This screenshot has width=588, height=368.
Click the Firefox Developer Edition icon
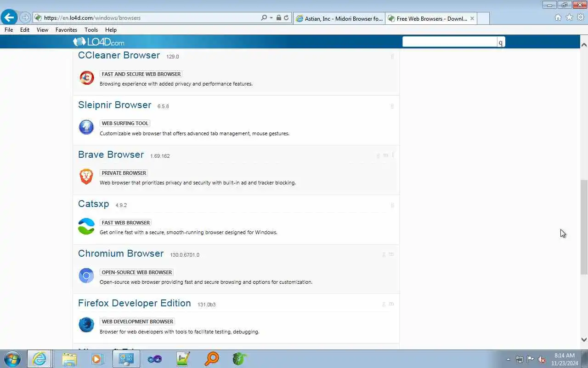pyautogui.click(x=86, y=325)
